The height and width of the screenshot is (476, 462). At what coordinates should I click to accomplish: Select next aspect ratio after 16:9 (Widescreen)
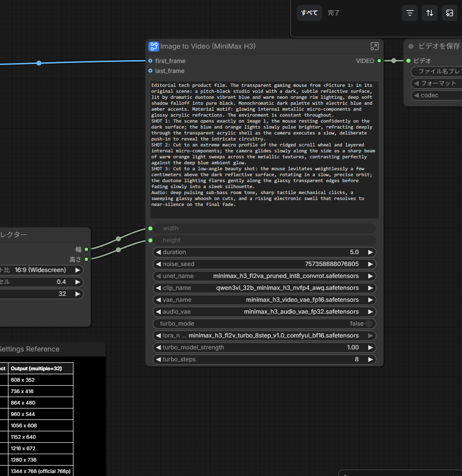tap(78, 270)
